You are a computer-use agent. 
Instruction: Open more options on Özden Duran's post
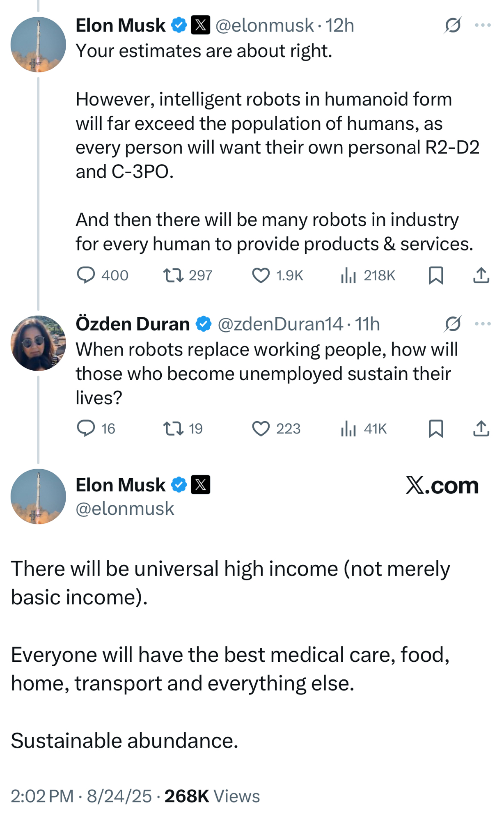pos(483,324)
